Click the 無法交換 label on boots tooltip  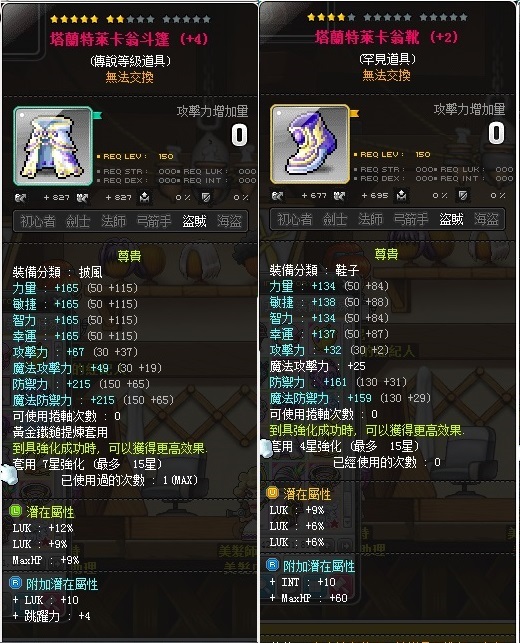click(386, 75)
